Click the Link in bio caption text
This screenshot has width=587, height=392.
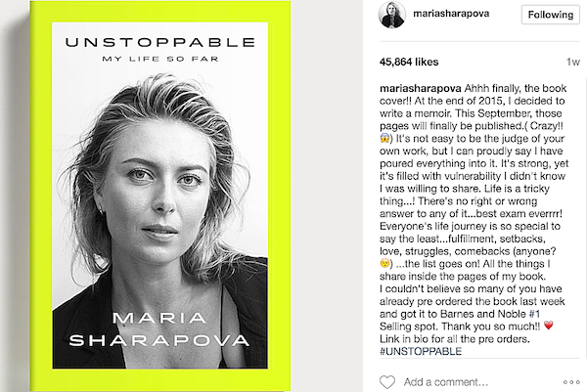[x=406, y=339]
